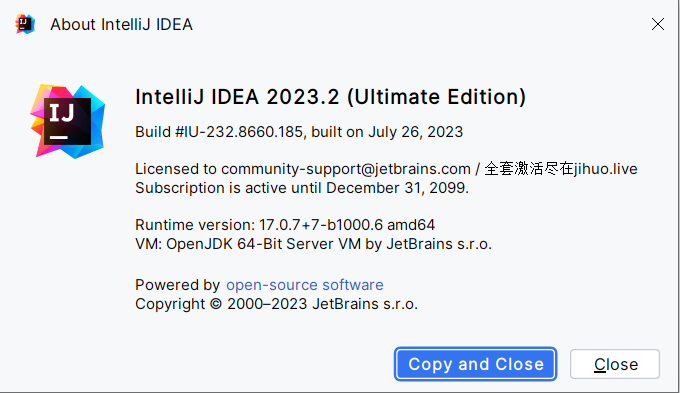Click the Close button
The width and height of the screenshot is (680, 393).
click(x=615, y=364)
